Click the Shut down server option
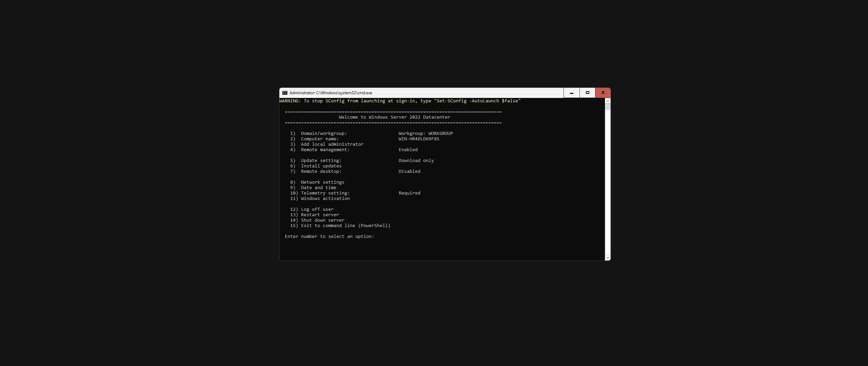 pos(317,220)
